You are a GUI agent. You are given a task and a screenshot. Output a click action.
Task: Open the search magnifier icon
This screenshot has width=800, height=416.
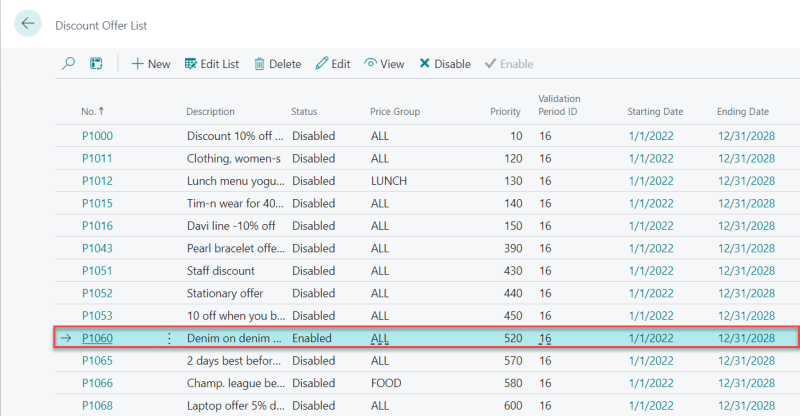click(x=68, y=64)
